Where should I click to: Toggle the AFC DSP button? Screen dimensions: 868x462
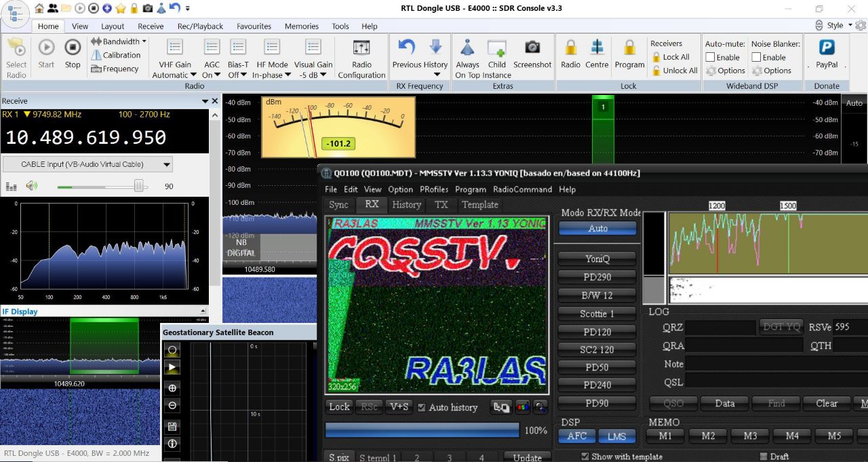(x=577, y=436)
